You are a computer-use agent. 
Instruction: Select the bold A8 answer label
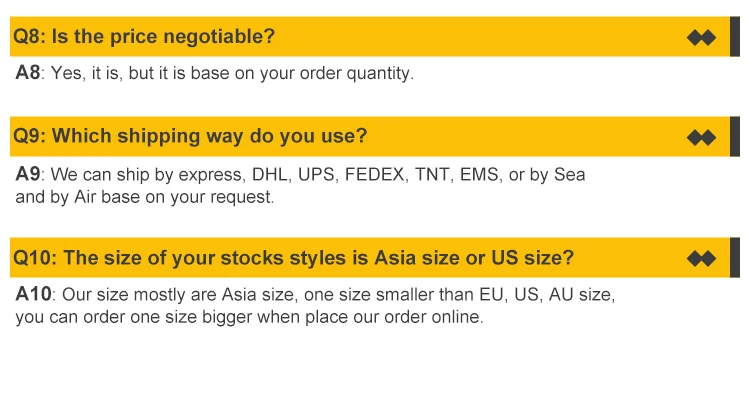pyautogui.click(x=27, y=73)
